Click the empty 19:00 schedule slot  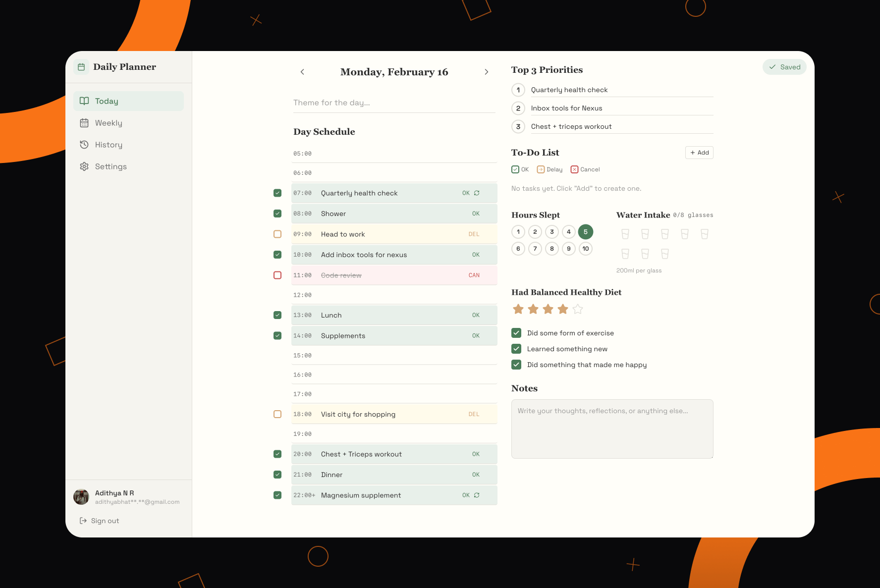394,434
